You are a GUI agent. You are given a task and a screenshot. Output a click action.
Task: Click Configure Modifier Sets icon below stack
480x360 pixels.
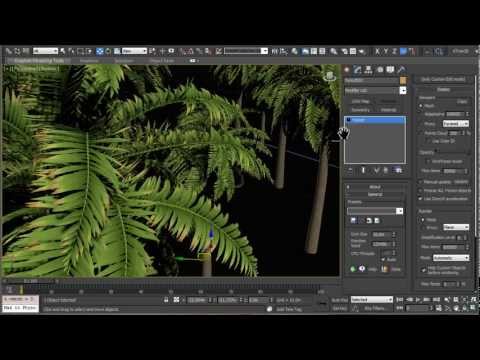coord(398,170)
